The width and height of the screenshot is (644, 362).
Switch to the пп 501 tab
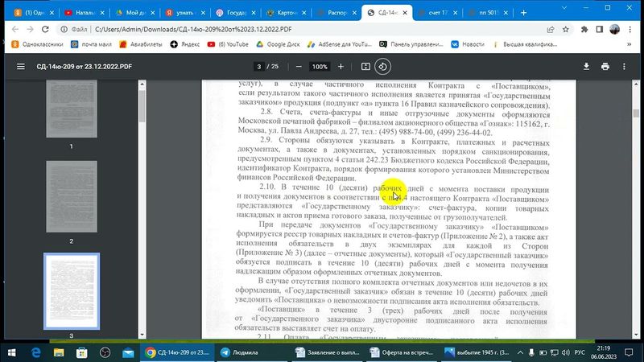(x=488, y=13)
